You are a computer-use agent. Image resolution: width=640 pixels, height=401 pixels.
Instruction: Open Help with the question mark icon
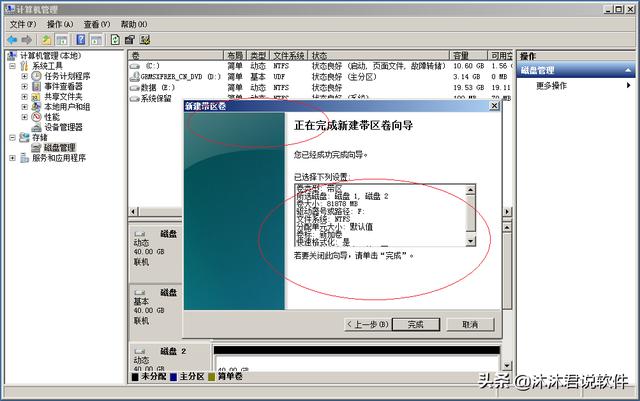click(x=81, y=40)
